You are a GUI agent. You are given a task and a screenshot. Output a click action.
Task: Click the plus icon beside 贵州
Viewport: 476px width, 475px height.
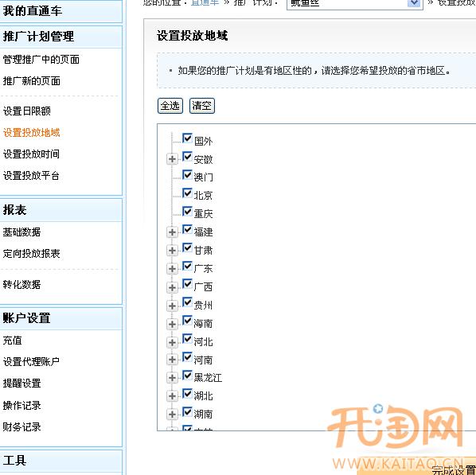tap(172, 306)
